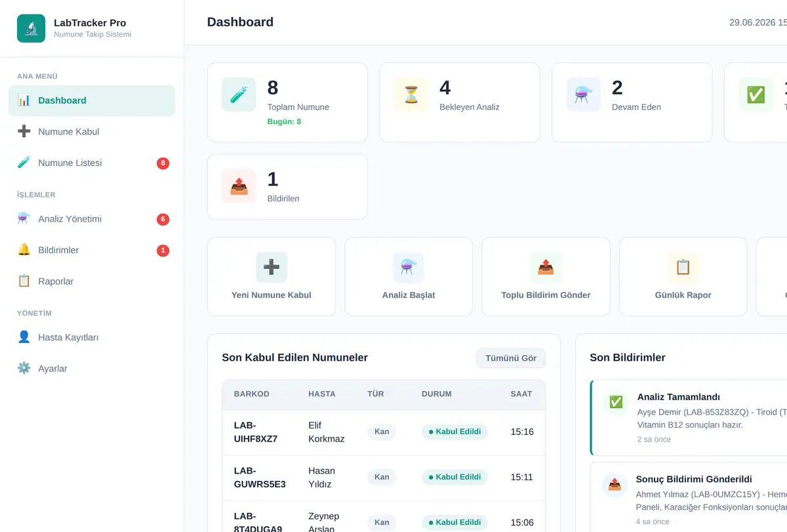The height and width of the screenshot is (532, 787).
Task: Click the flask icon on Devam Eden card
Action: pyautogui.click(x=584, y=94)
